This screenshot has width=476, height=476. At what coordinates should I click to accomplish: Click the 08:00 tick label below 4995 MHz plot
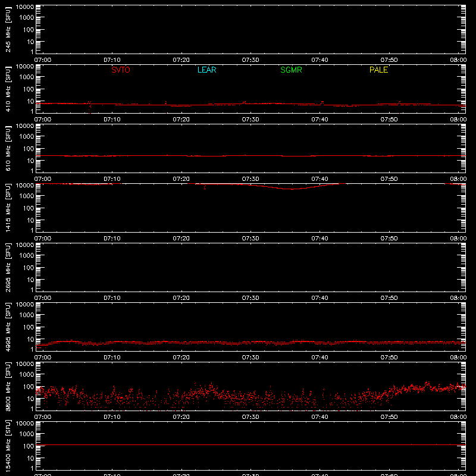[458, 358]
